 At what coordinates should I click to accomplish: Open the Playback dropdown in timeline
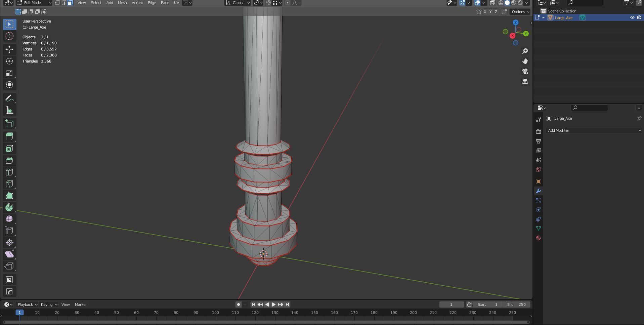[x=27, y=304]
